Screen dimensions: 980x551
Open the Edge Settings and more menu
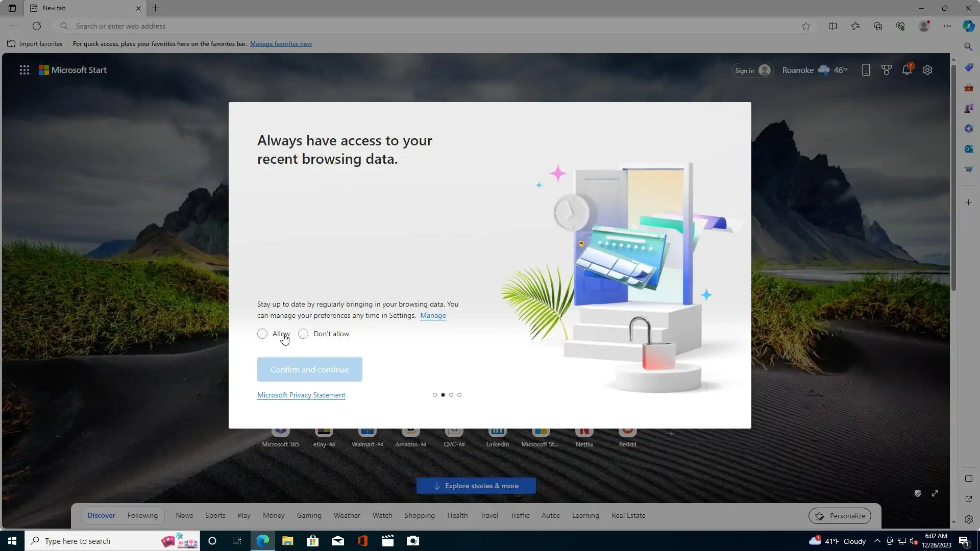tap(947, 26)
